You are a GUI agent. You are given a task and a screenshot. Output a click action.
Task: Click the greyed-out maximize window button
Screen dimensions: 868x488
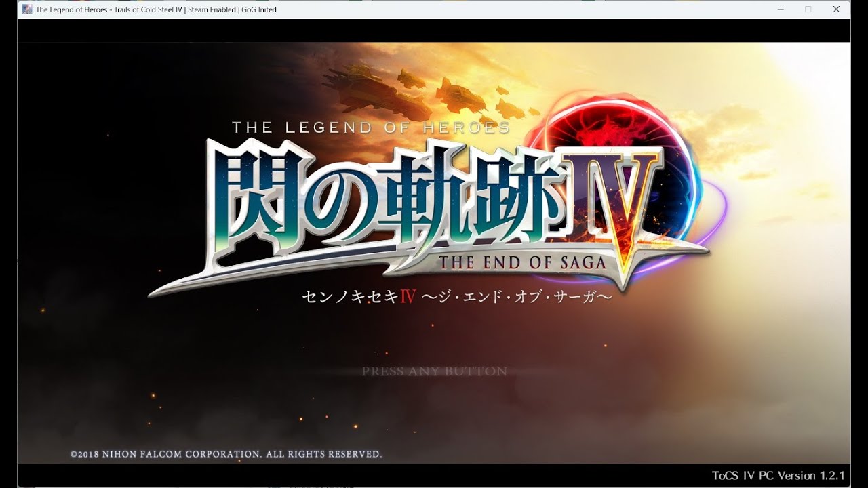pos(808,9)
